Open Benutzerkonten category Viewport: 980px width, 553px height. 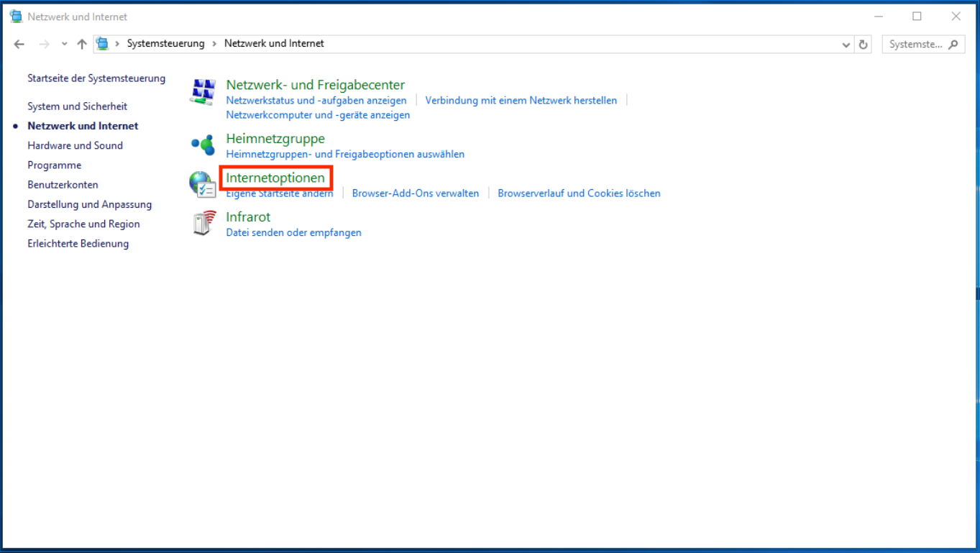pyautogui.click(x=63, y=185)
